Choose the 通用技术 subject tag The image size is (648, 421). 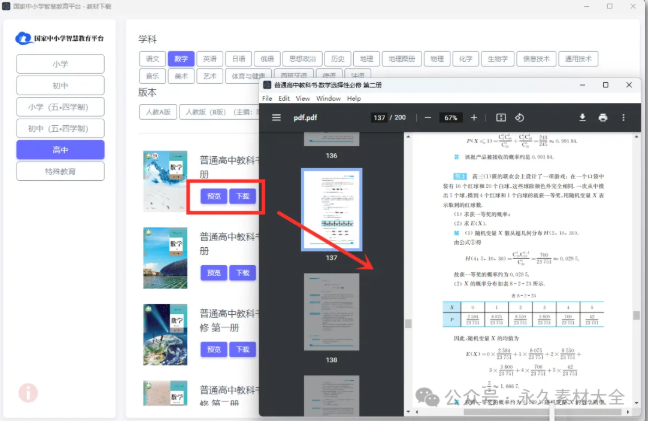pyautogui.click(x=578, y=59)
